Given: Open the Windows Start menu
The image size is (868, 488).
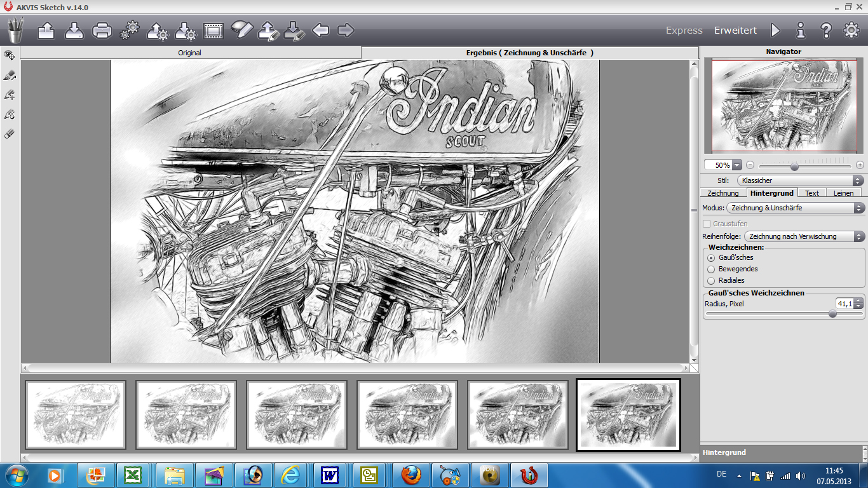Looking at the screenshot, I should 16,475.
